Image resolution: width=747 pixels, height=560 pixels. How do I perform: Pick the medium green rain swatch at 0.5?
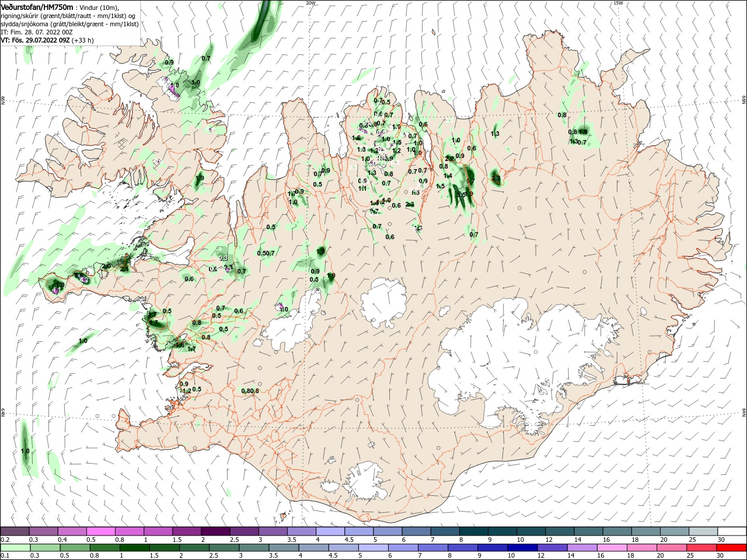(x=75, y=548)
